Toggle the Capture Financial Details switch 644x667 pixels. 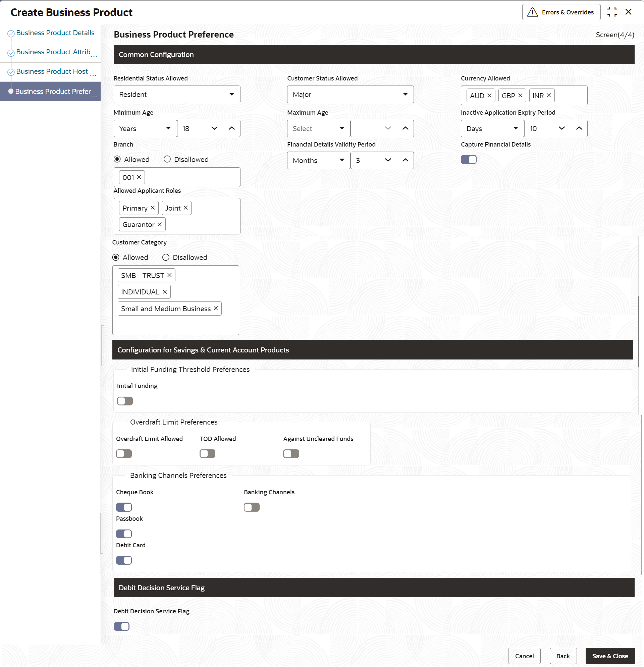(x=468, y=159)
